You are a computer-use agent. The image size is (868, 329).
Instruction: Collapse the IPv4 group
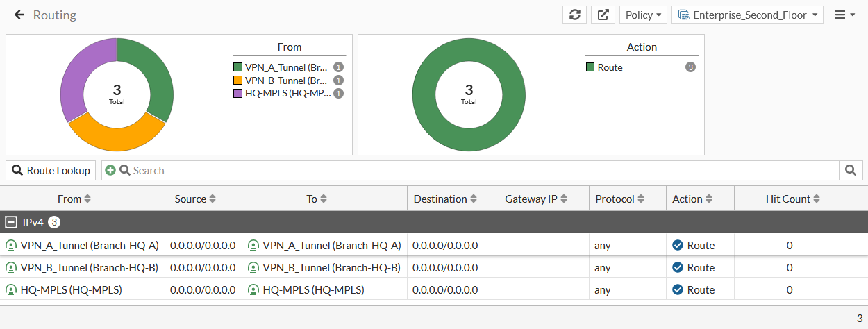[x=11, y=222]
